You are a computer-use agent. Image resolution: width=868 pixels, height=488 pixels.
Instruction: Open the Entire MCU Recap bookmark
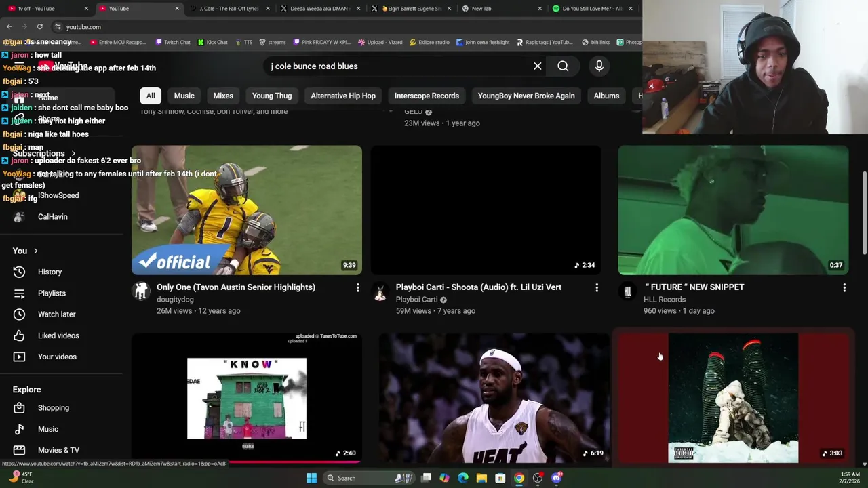tap(119, 42)
